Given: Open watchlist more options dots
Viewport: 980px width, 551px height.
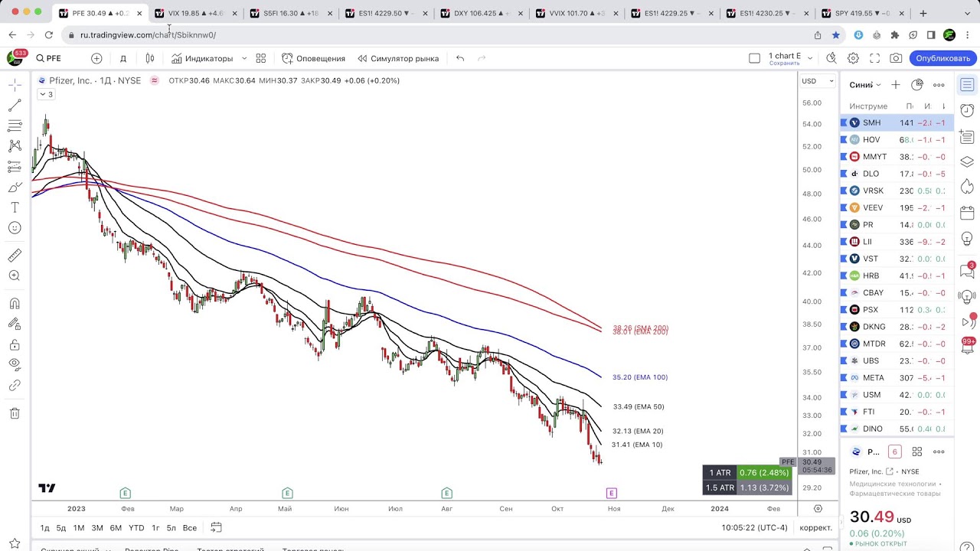Looking at the screenshot, I should 939,85.
